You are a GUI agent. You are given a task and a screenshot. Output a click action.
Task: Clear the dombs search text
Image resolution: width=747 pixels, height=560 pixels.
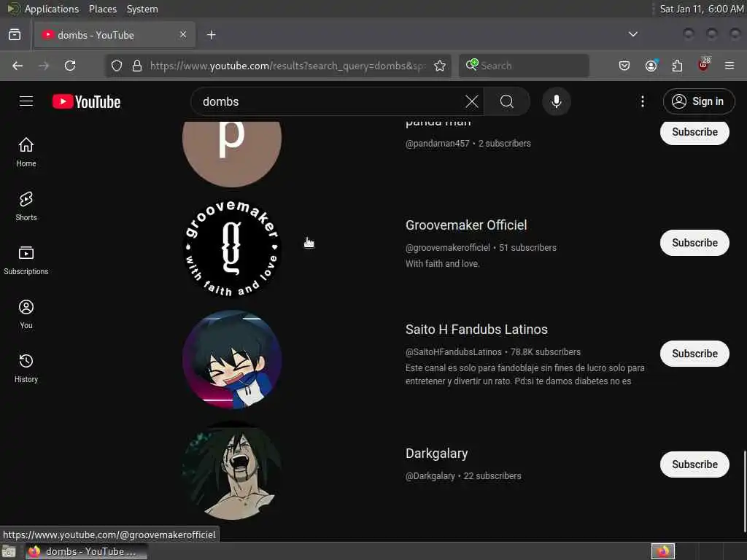click(471, 101)
